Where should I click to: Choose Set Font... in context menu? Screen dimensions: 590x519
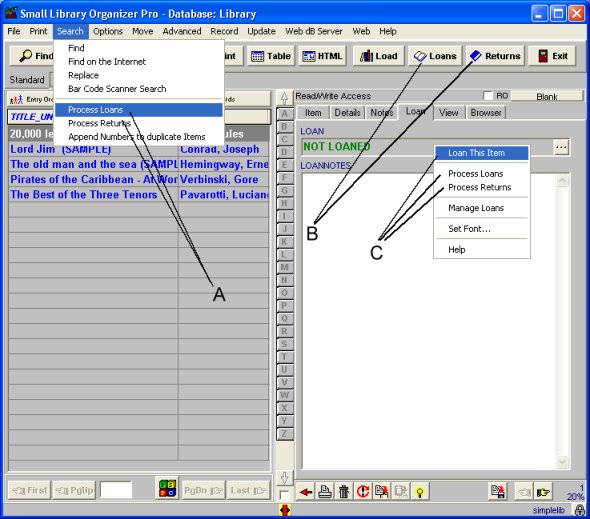point(482,229)
